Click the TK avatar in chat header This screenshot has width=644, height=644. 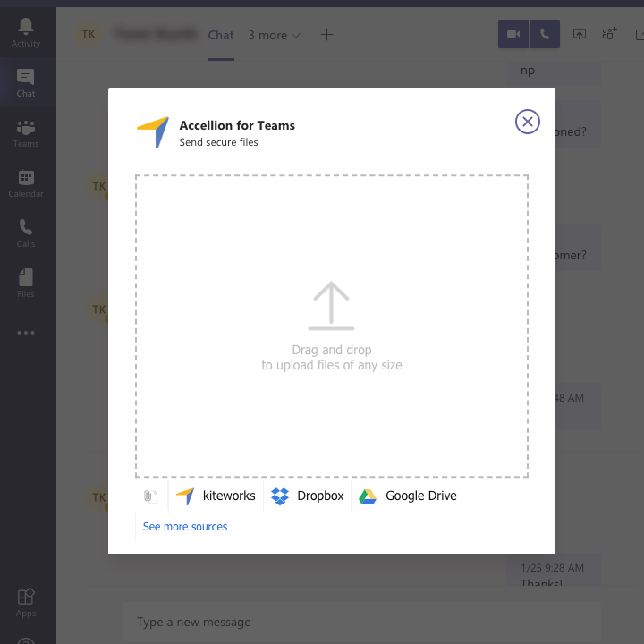[x=89, y=34]
